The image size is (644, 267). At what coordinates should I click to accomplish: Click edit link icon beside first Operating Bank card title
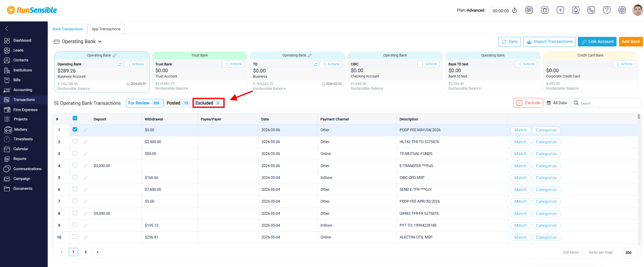click(115, 56)
